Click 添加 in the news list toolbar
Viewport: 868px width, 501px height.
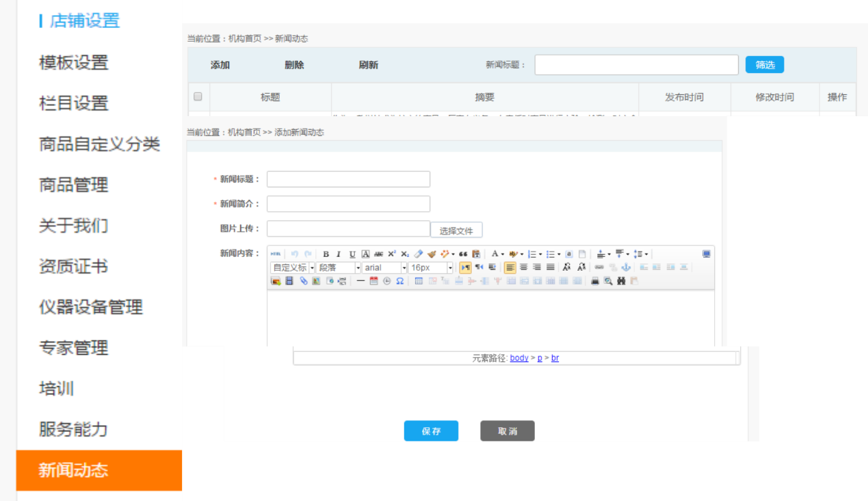tap(220, 65)
